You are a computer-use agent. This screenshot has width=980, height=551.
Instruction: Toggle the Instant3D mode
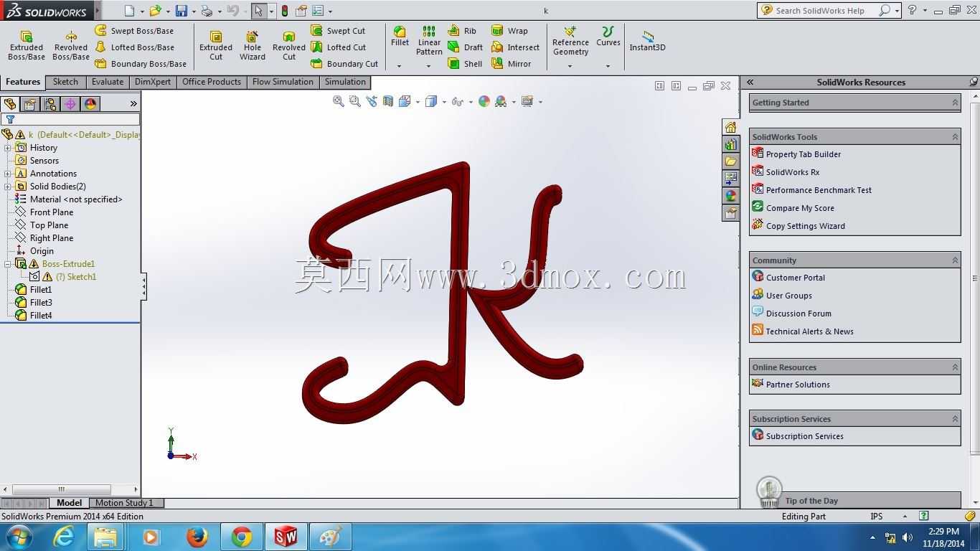click(647, 41)
